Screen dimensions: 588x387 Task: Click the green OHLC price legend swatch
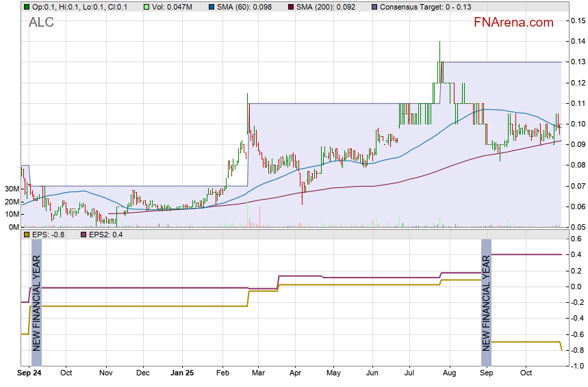click(x=26, y=7)
